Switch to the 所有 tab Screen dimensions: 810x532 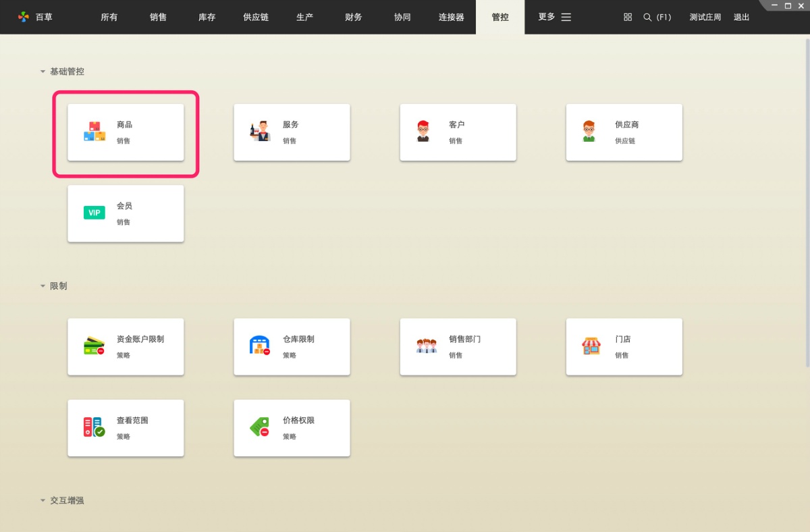pos(109,17)
